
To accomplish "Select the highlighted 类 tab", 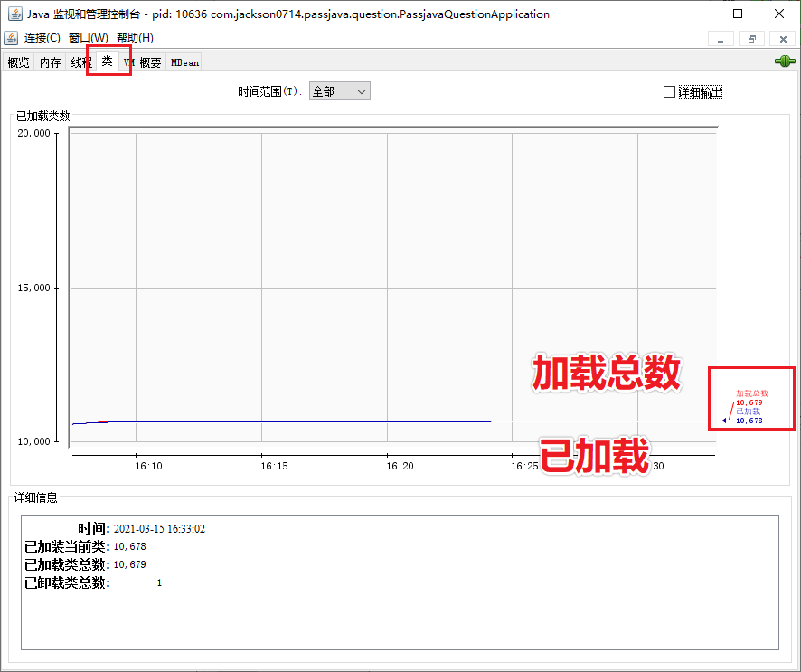I will tap(106, 62).
